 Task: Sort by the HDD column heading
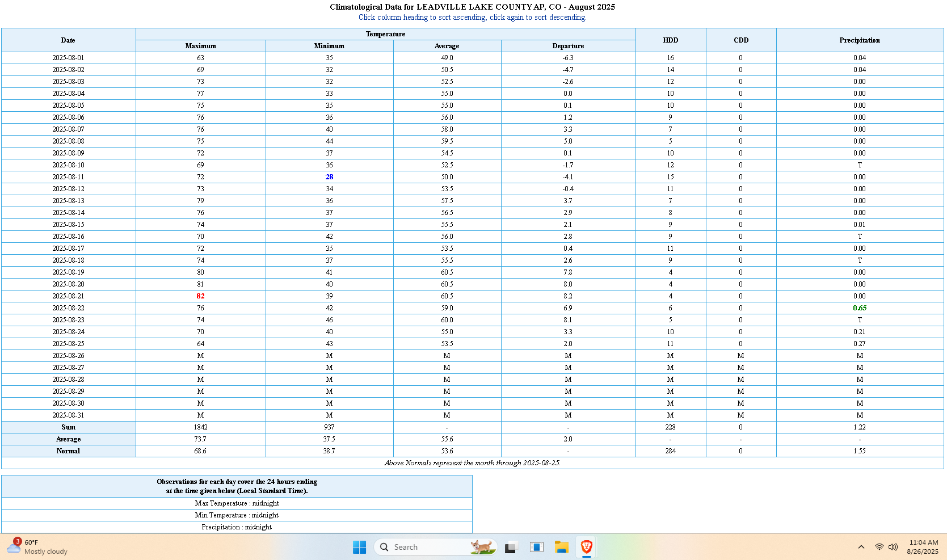point(671,40)
